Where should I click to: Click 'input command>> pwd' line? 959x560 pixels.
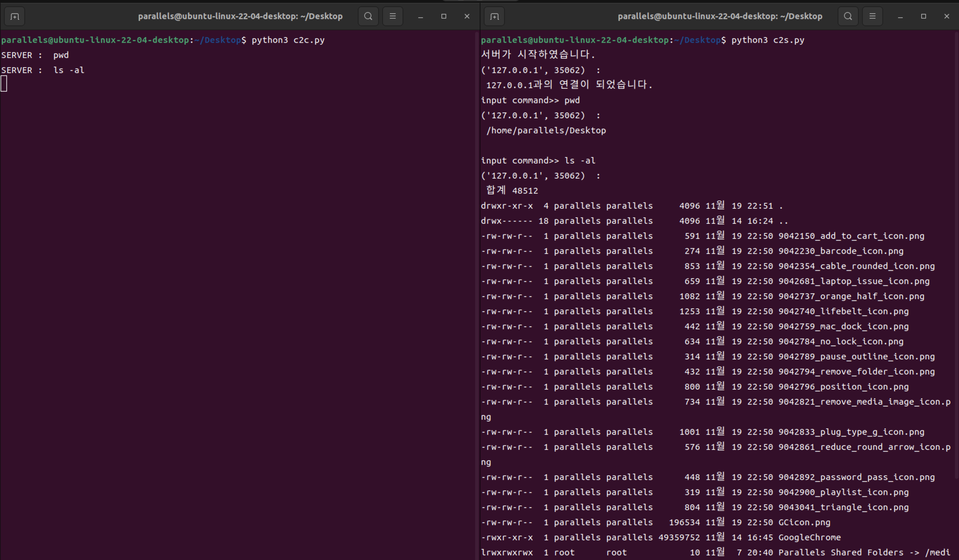pos(531,100)
